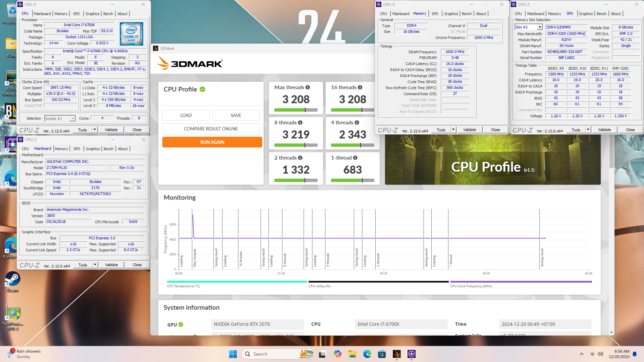Click the Edge desktop shortcut labeled Dona
644x362 pixels.
tap(11, 181)
